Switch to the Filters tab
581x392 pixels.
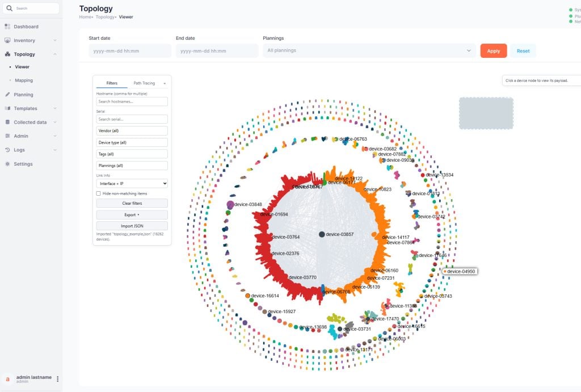point(112,83)
